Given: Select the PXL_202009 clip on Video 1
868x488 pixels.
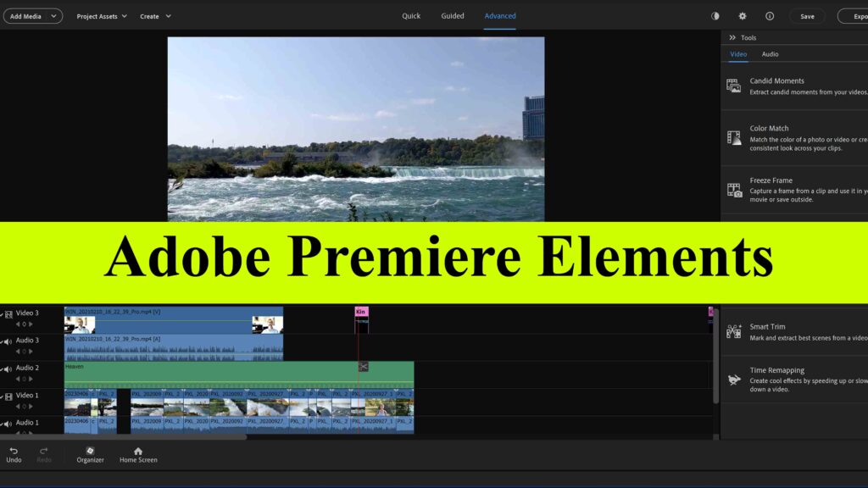Looking at the screenshot, I should tap(147, 402).
